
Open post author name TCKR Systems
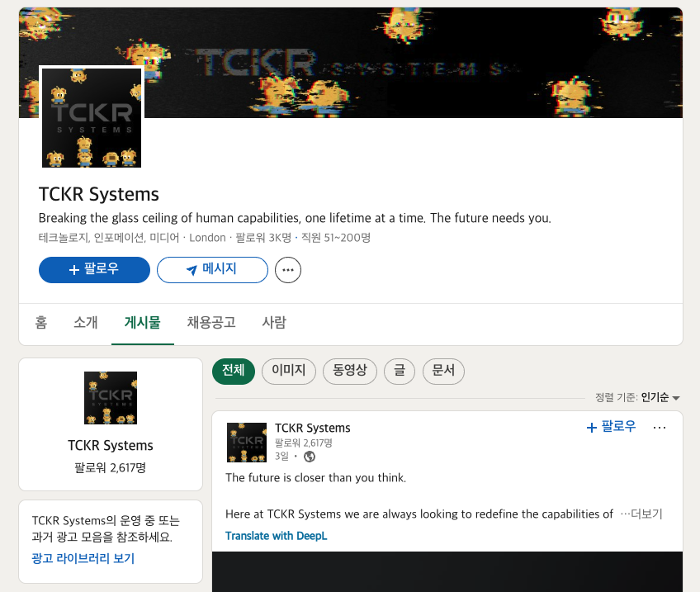pyautogui.click(x=313, y=428)
